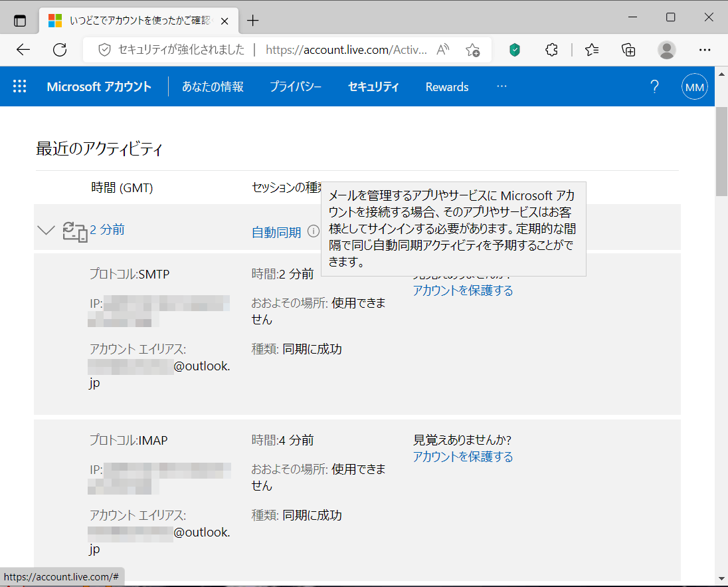728x587 pixels.
Task: Expand more navigation items ellipsis
Action: coord(501,86)
